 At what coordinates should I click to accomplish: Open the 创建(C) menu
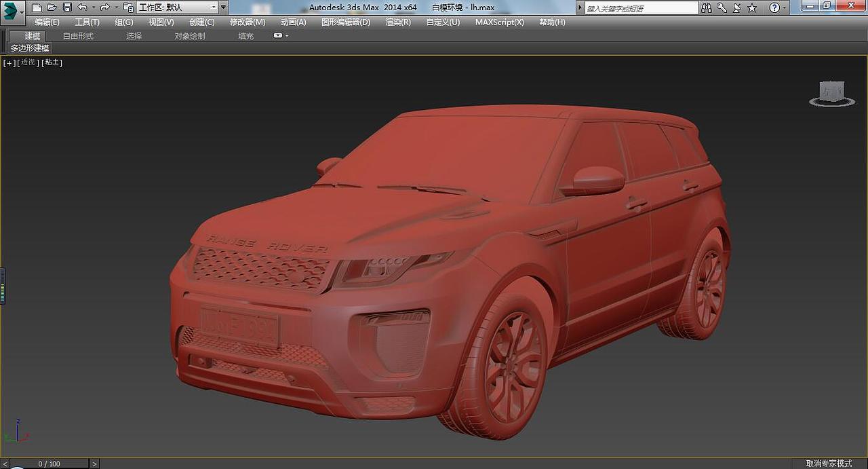click(x=201, y=22)
